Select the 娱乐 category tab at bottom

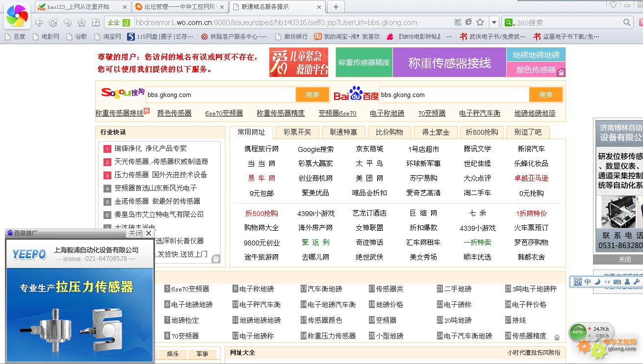173,354
